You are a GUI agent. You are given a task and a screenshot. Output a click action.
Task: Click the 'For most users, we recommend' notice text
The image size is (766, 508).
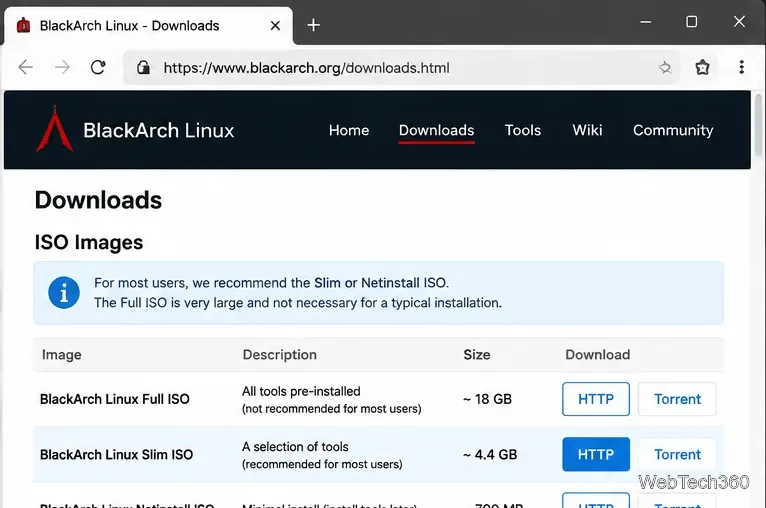(x=272, y=283)
